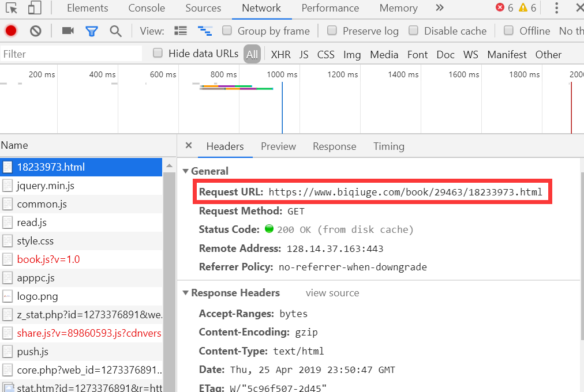Image resolution: width=584 pixels, height=392 pixels.
Task: Toggle the device toolbar icon
Action: click(35, 8)
